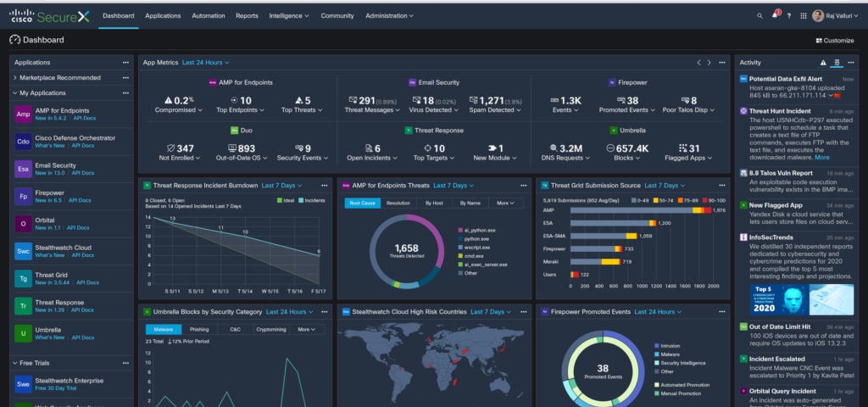Open Cisco Defense Orchestrator Cdo icon
868x407 pixels.
(x=23, y=142)
